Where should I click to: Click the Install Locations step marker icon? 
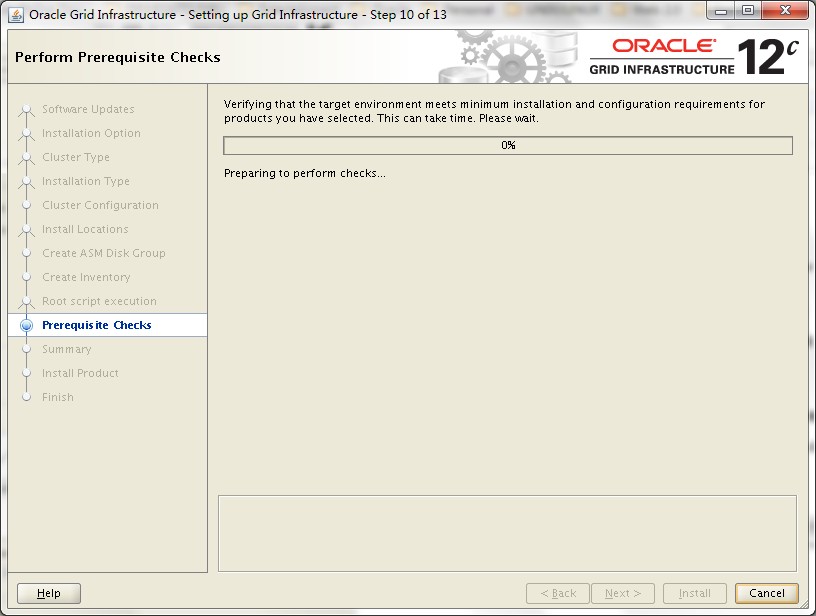(x=27, y=229)
